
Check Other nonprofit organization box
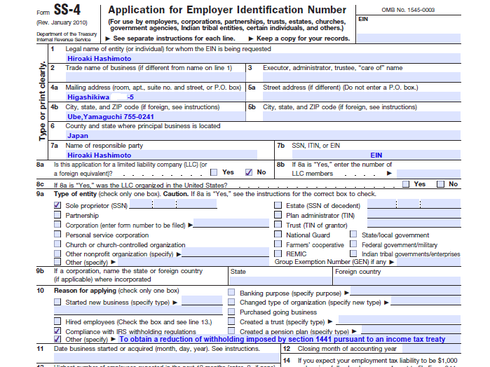57,254
